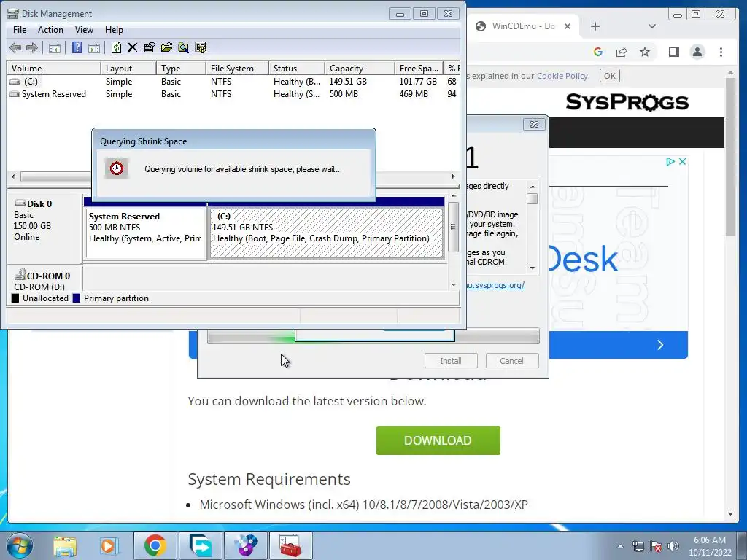Click the Properties toolbar icon
The height and width of the screenshot is (560, 747).
click(x=150, y=47)
